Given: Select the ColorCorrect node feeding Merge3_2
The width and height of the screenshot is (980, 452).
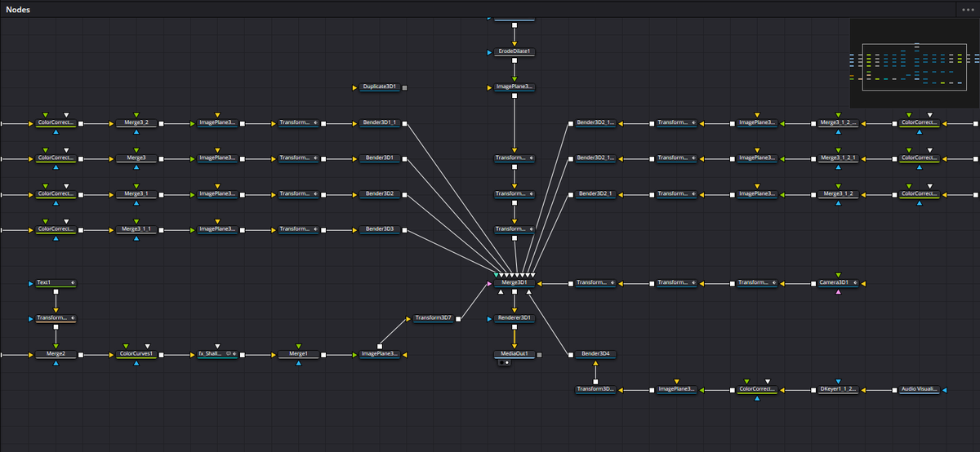Looking at the screenshot, I should click(56, 123).
